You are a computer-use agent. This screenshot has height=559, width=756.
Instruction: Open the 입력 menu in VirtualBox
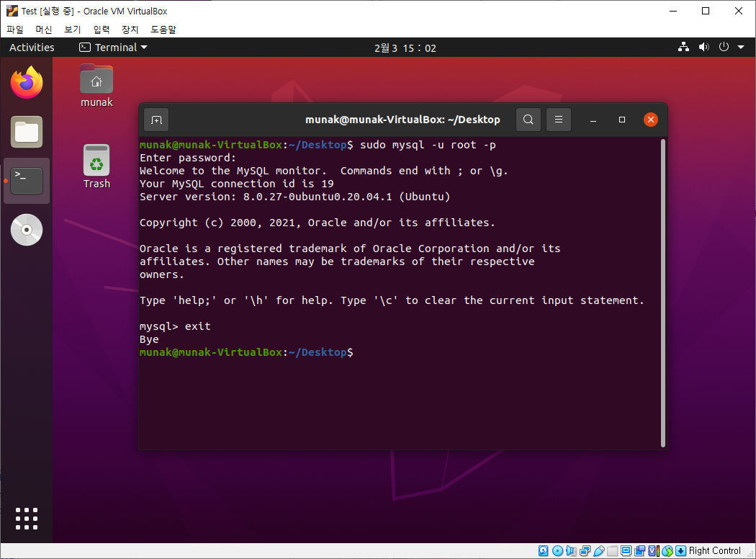tap(102, 30)
